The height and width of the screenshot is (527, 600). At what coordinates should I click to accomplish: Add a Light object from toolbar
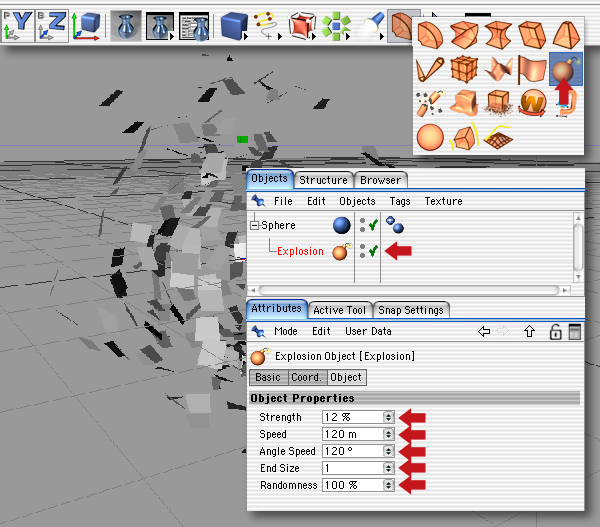click(x=372, y=23)
